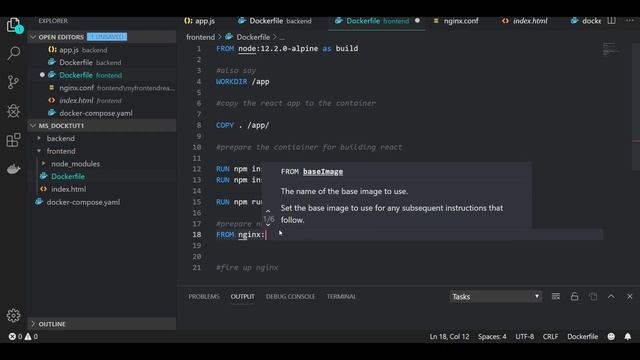Open index.html under frontend folder
Screen dimensions: 640x360
tap(102, 189)
